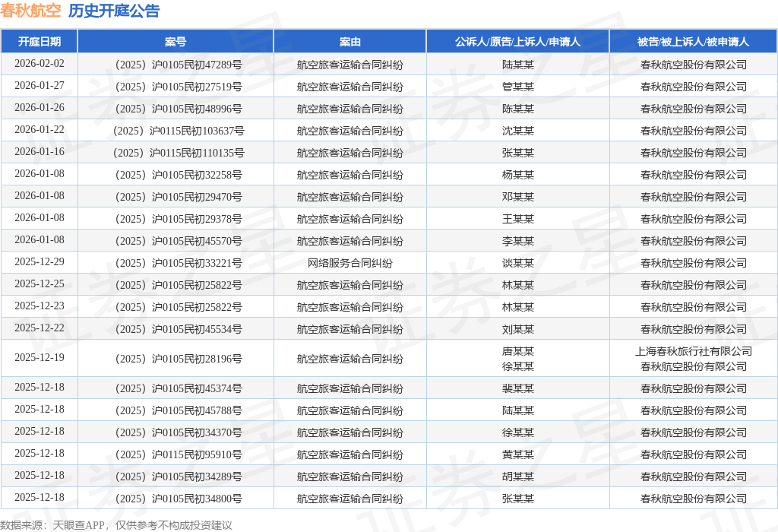
Task: Click case number 沪0105民初34370号
Action: (179, 432)
